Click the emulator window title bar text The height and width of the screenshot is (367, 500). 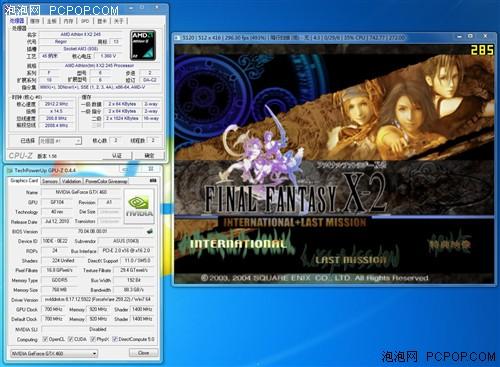click(x=293, y=38)
